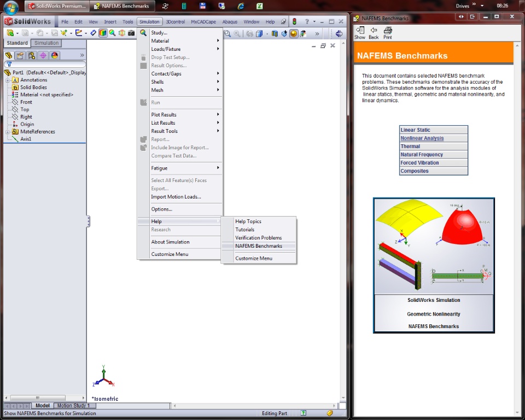Open the Insert menu
525x420 pixels.
click(110, 22)
